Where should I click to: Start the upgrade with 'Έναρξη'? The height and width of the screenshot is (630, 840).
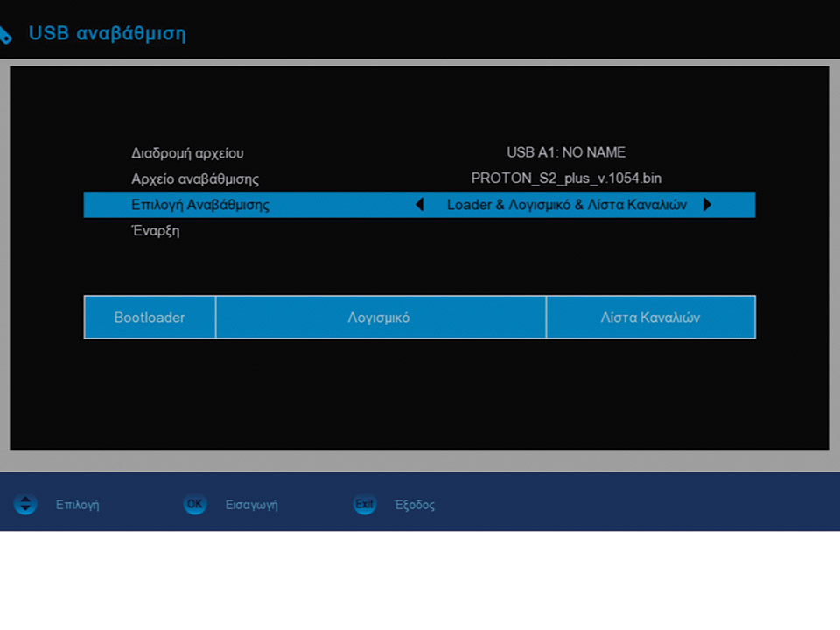(x=156, y=231)
